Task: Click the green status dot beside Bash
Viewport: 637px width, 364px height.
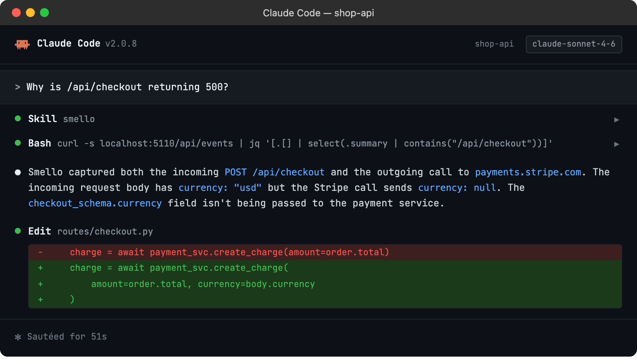Action: point(18,143)
